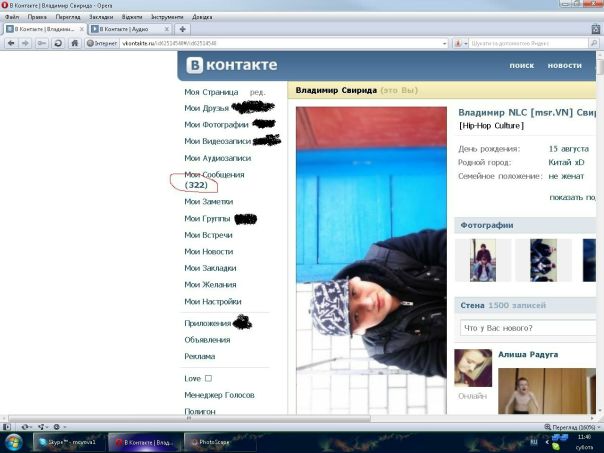This screenshot has width=604, height=453.
Task: Open the Opera Link sync icon in status bar
Action: 26,427
